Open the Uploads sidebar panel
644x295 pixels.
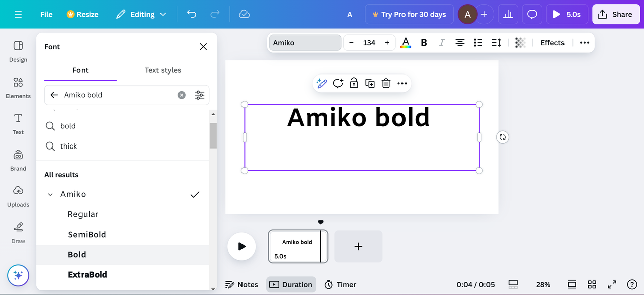[18, 196]
